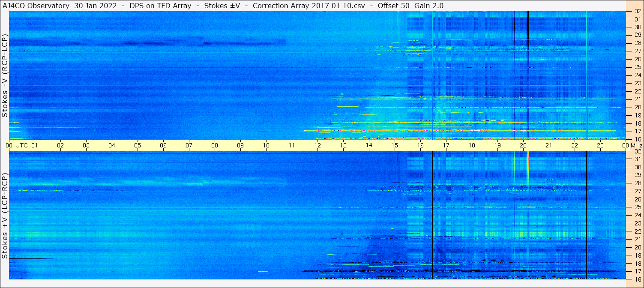The width and height of the screenshot is (644, 288).
Task: Click the 16 hour tick on time axis
Action: click(420, 145)
